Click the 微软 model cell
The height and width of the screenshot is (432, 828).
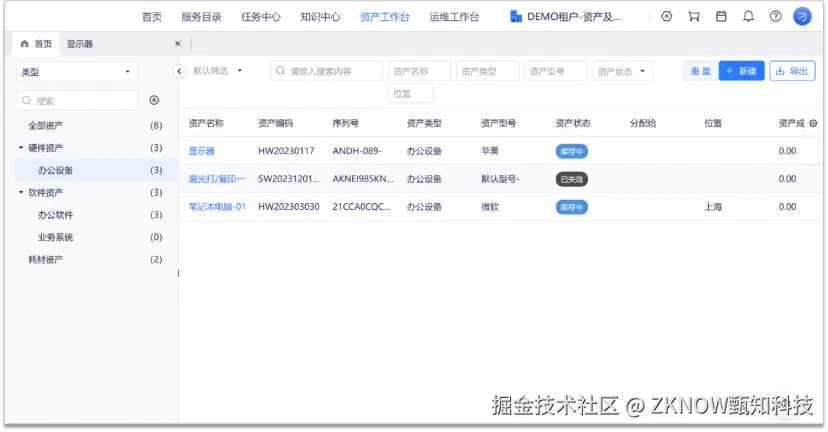pos(490,207)
